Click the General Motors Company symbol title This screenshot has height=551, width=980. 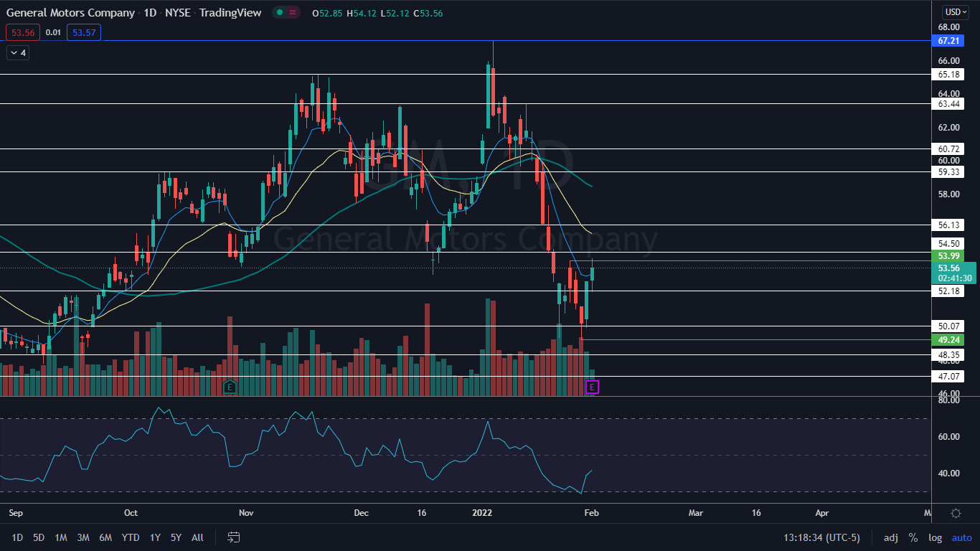point(70,13)
